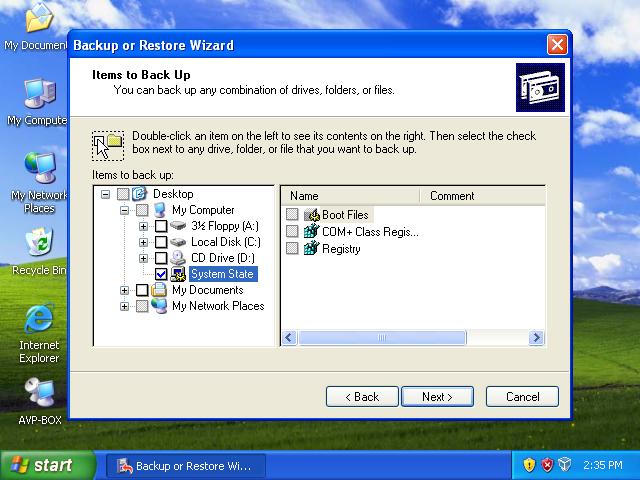
Task: Select the Local Disk (C:) drive icon
Action: [x=178, y=242]
